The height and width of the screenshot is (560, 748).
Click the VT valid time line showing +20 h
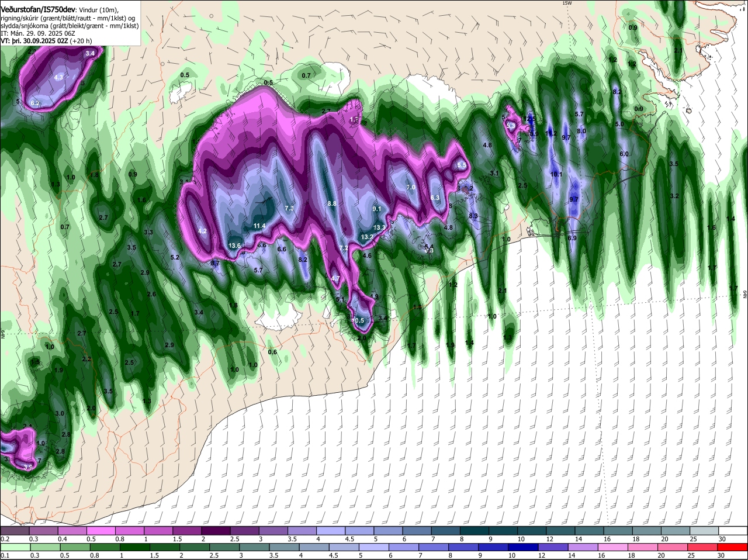46,41
